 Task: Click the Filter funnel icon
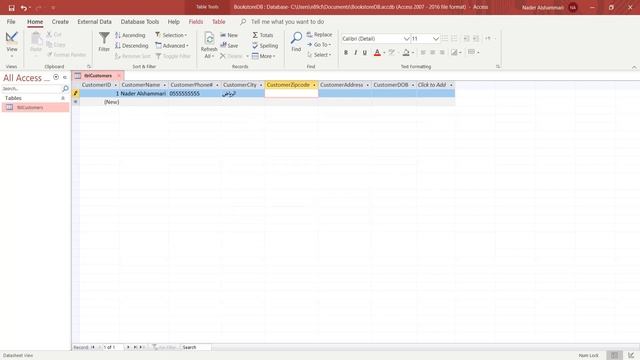104,42
